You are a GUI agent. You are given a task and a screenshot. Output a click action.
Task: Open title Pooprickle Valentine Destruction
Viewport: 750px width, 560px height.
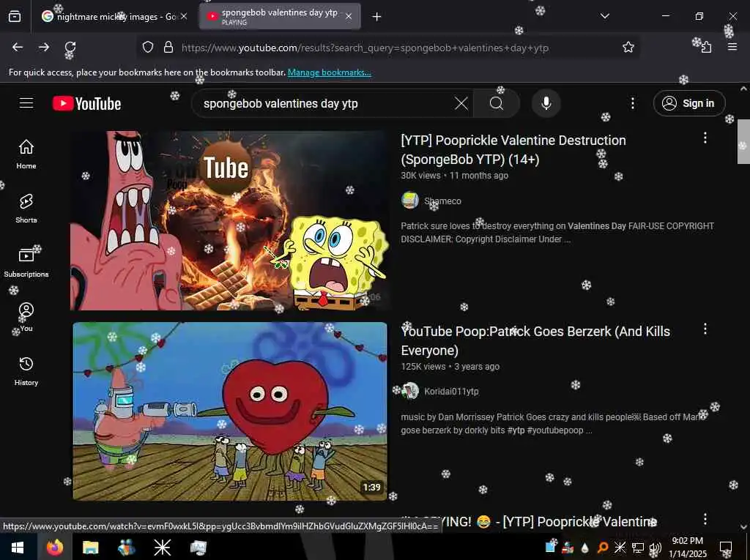click(x=513, y=149)
